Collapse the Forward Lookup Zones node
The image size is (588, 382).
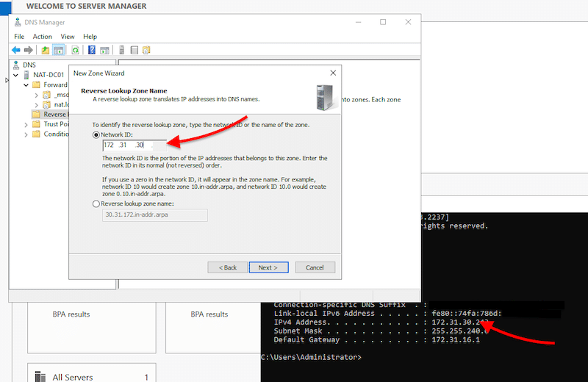click(x=26, y=85)
